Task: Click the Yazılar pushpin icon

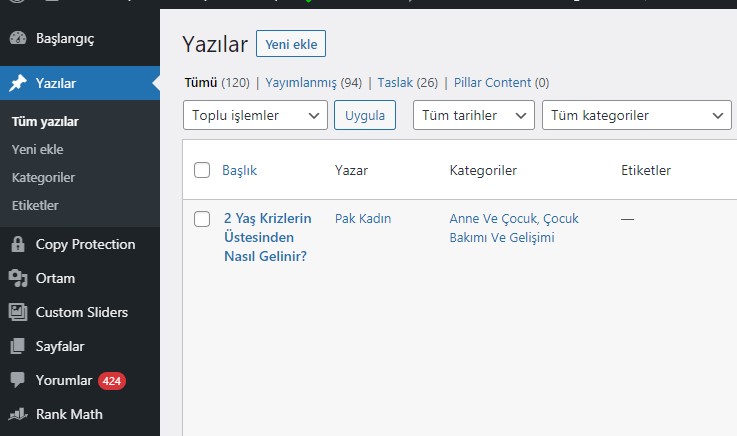Action: click(18, 83)
